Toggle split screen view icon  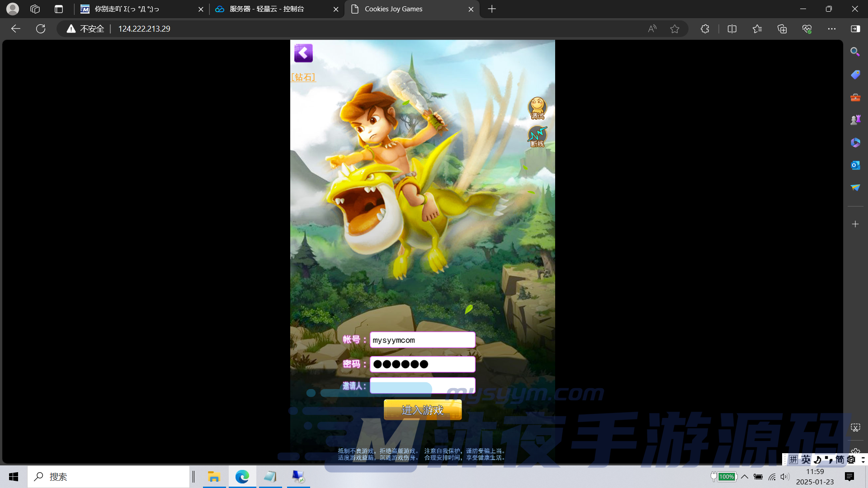[732, 29]
